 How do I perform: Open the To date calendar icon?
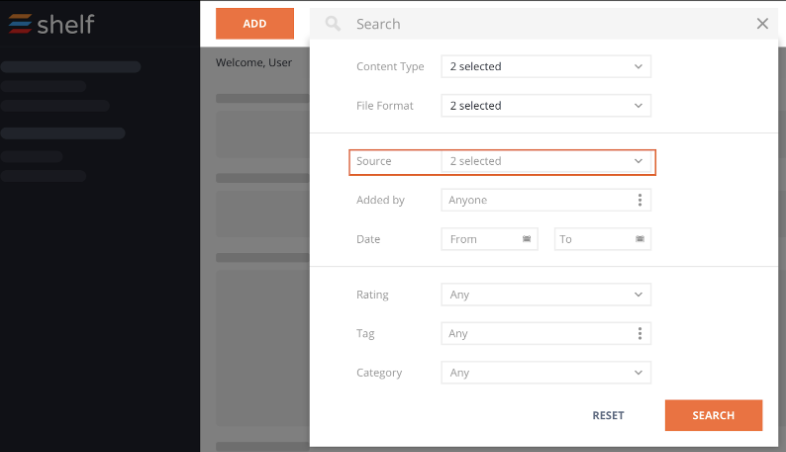click(640, 239)
